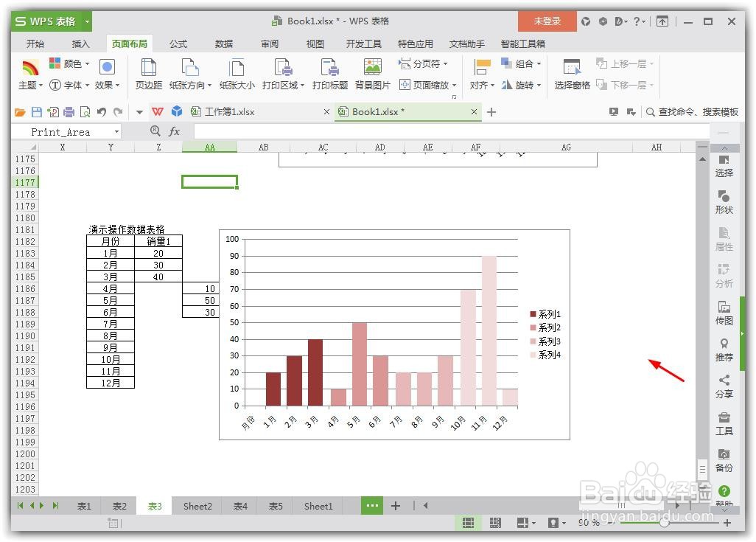756x542 pixels.
Task: Open 颜色 theme colors dropdown
Action: (x=69, y=63)
